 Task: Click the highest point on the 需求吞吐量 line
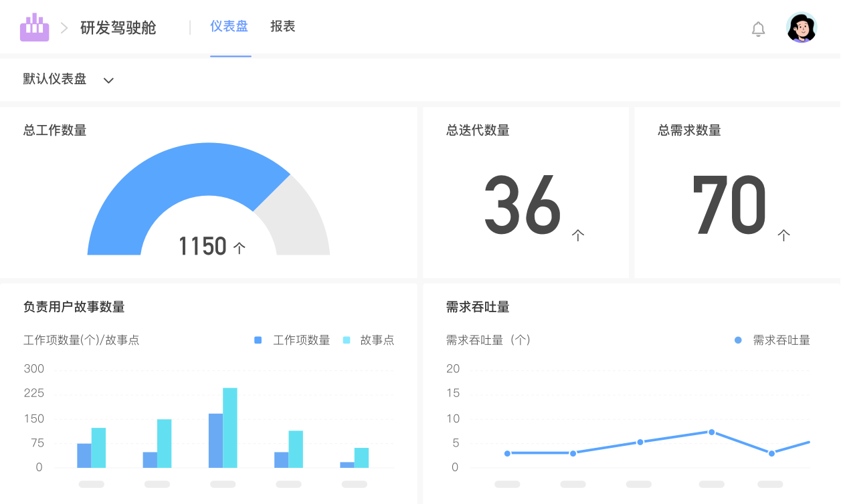click(711, 432)
